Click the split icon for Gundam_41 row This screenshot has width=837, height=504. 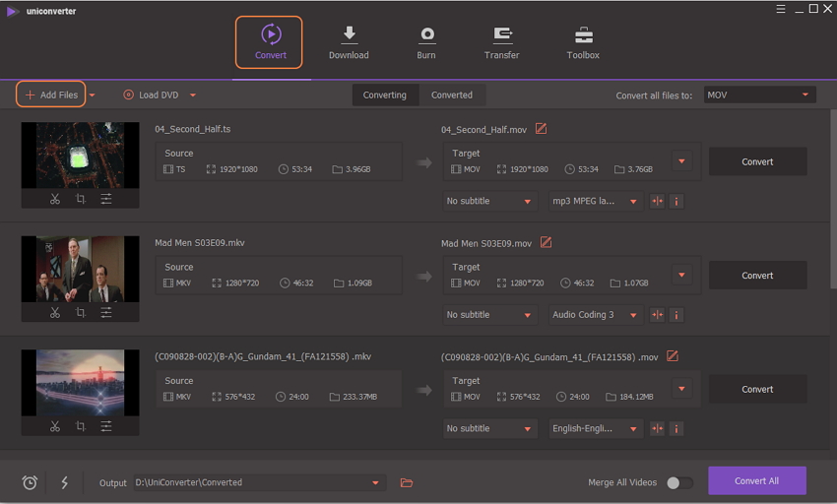coord(657,429)
